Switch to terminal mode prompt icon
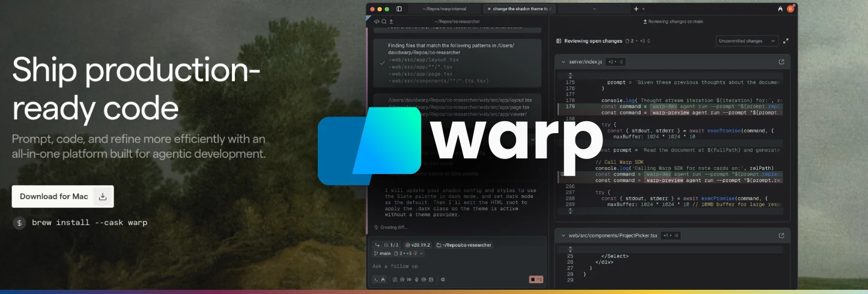The width and height of the screenshot is (868, 294). [x=376, y=280]
